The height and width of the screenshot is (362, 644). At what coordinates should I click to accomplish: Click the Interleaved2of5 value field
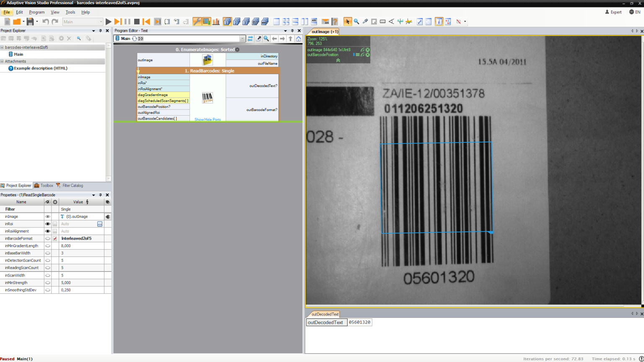75,238
